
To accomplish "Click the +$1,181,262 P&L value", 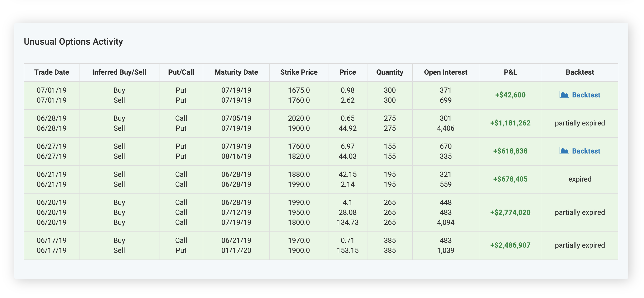I will click(510, 123).
